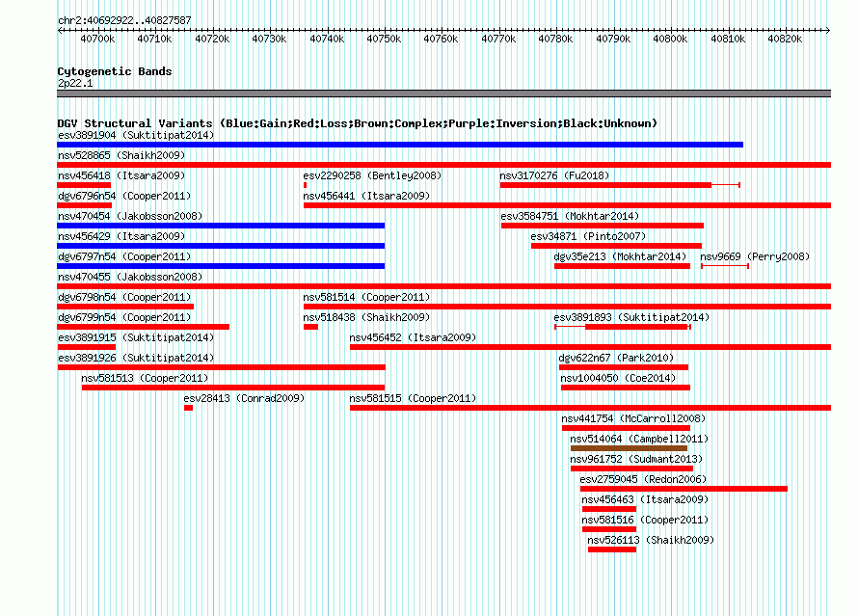Viewport: 858px width, 616px height.
Task: Click the red esv34871 loss bar
Action: (x=616, y=246)
